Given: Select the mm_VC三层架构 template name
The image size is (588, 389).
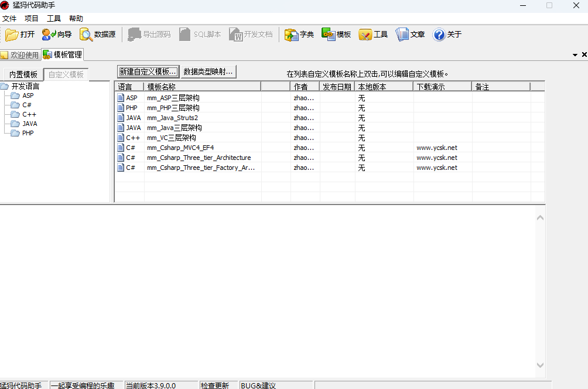Looking at the screenshot, I should [172, 138].
